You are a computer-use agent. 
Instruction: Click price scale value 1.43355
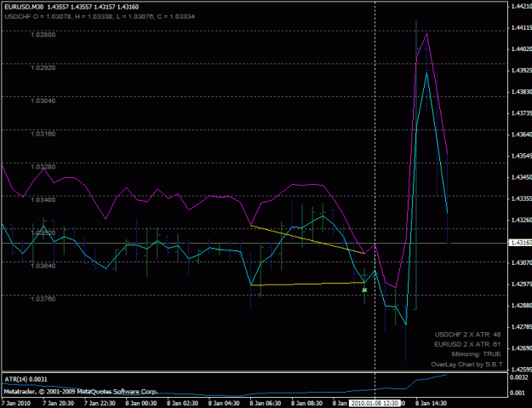tap(522, 199)
